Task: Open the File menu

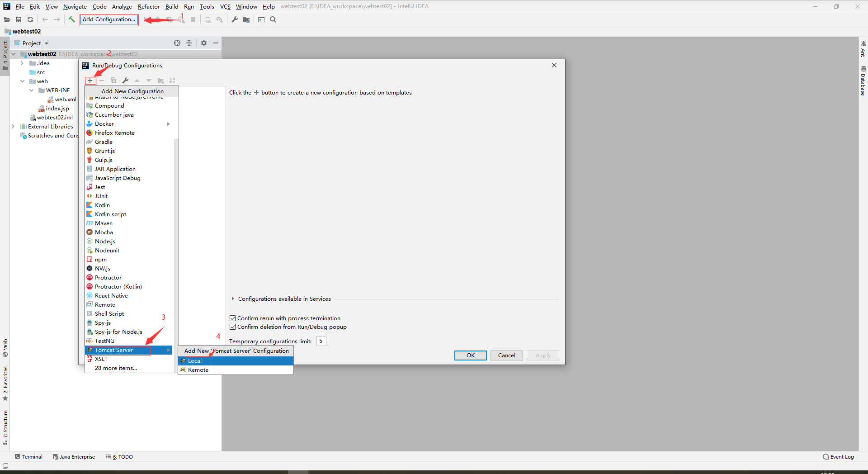Action: 20,6
